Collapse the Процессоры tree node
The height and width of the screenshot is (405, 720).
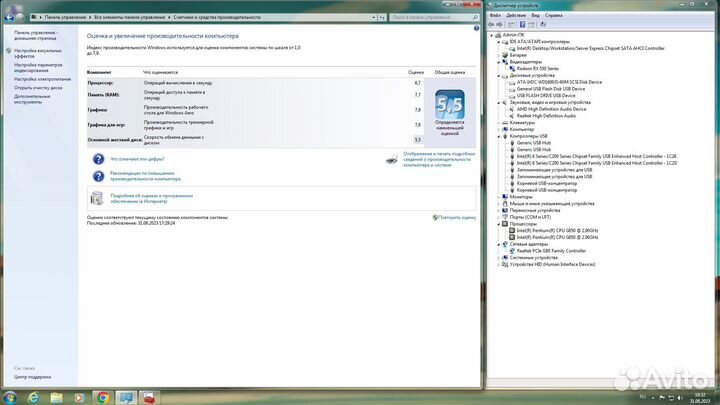click(499, 224)
